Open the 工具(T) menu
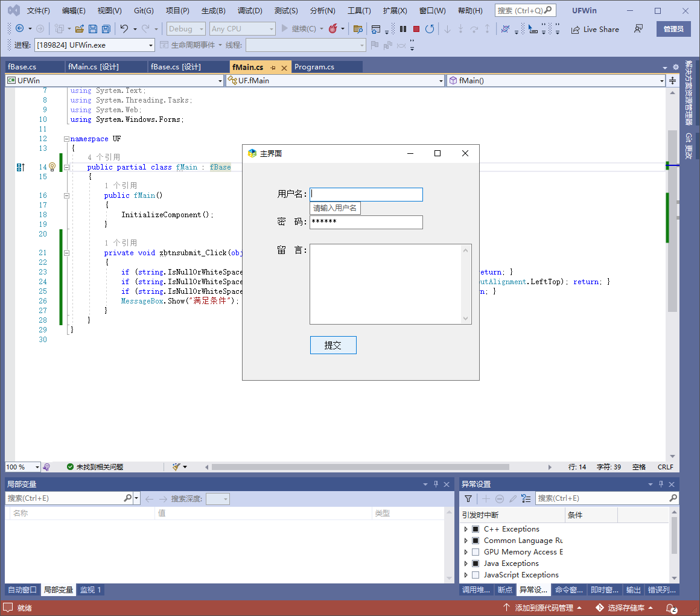Viewport: 700px width, 616px height. point(360,11)
